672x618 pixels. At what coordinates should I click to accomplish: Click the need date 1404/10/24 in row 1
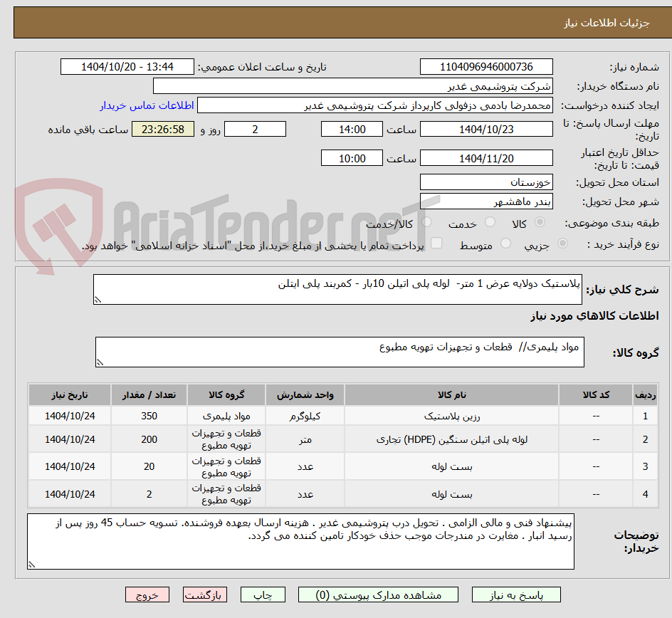click(70, 416)
